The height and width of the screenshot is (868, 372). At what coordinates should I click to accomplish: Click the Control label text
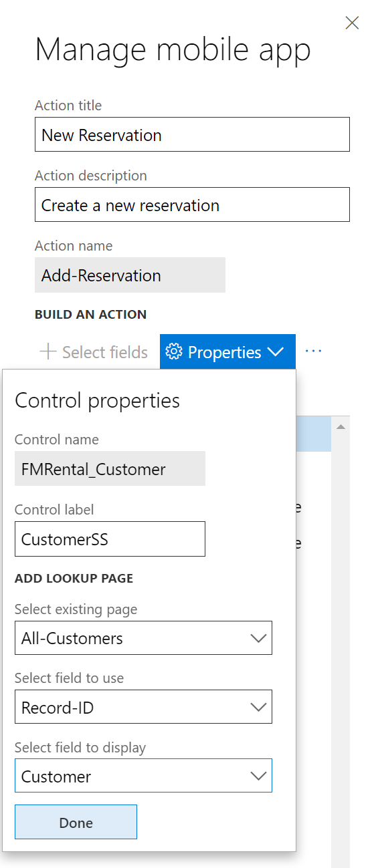click(54, 510)
